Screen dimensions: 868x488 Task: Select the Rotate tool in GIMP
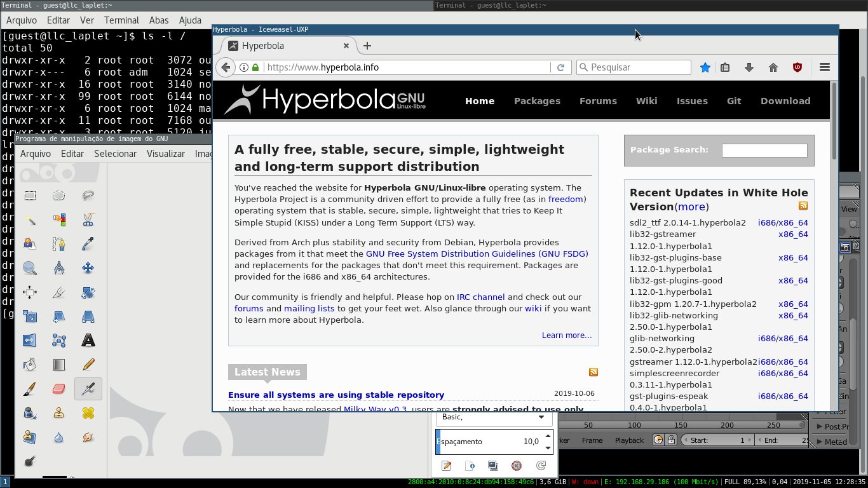pyautogui.click(x=88, y=292)
